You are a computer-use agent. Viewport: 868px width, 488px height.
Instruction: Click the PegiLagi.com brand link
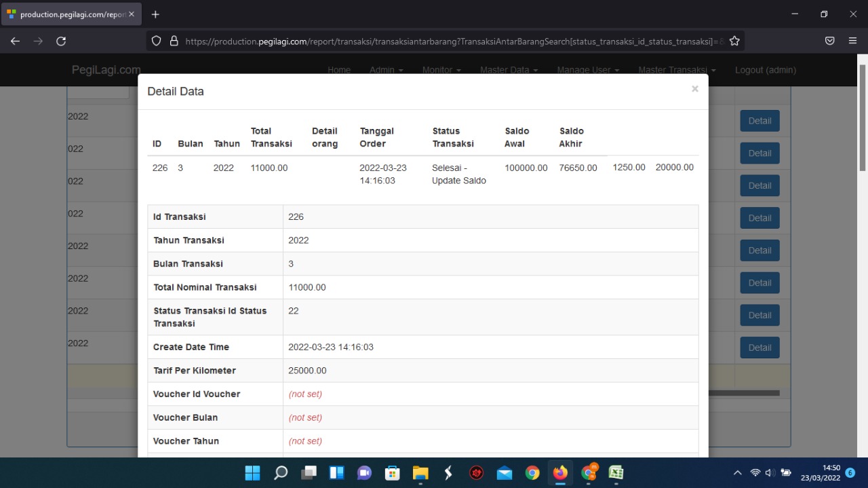(106, 70)
